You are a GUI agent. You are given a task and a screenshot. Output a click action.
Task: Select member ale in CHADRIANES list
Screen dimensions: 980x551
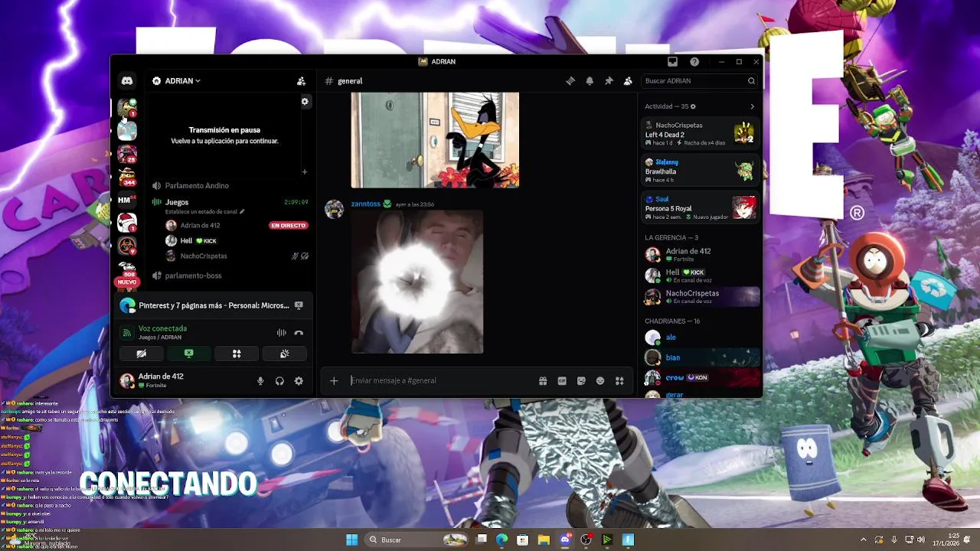[x=700, y=337]
